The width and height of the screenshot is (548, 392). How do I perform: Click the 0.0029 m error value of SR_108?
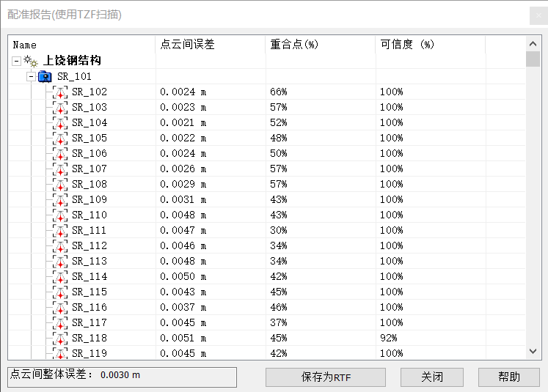pyautogui.click(x=183, y=184)
